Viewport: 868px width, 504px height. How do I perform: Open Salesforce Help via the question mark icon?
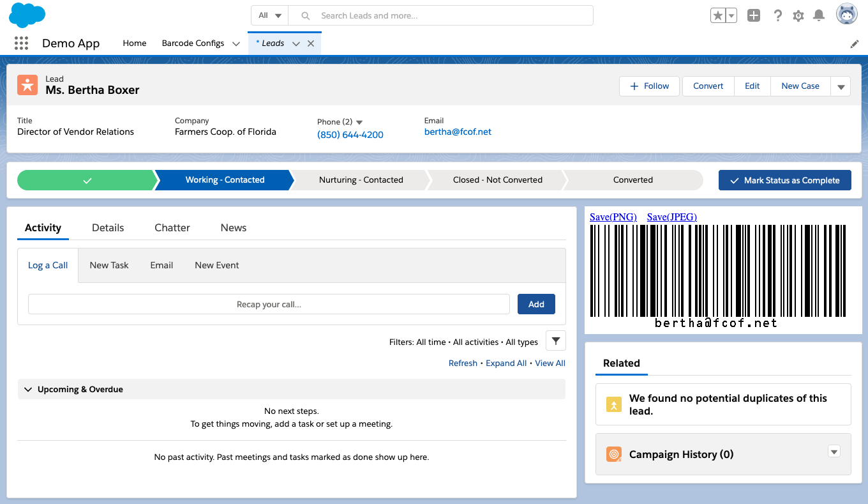778,15
